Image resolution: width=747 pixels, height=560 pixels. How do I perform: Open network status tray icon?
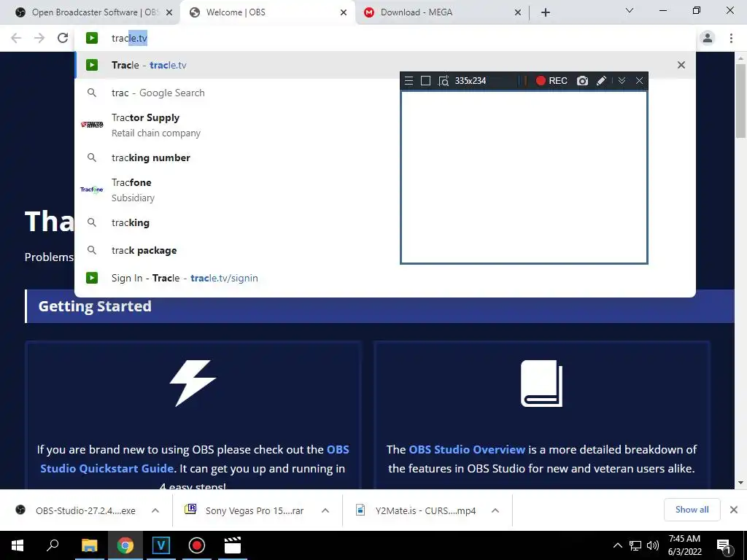tap(635, 545)
